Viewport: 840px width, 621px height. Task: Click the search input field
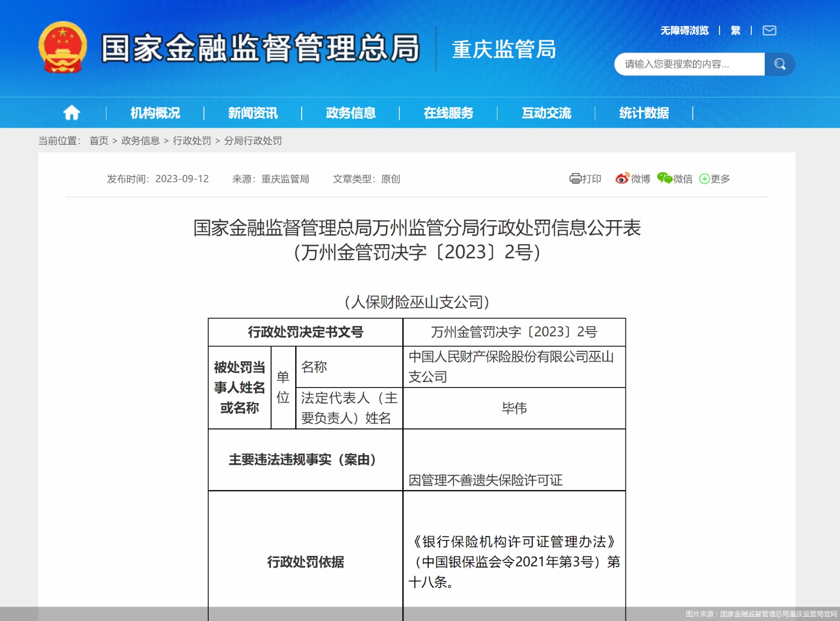689,64
